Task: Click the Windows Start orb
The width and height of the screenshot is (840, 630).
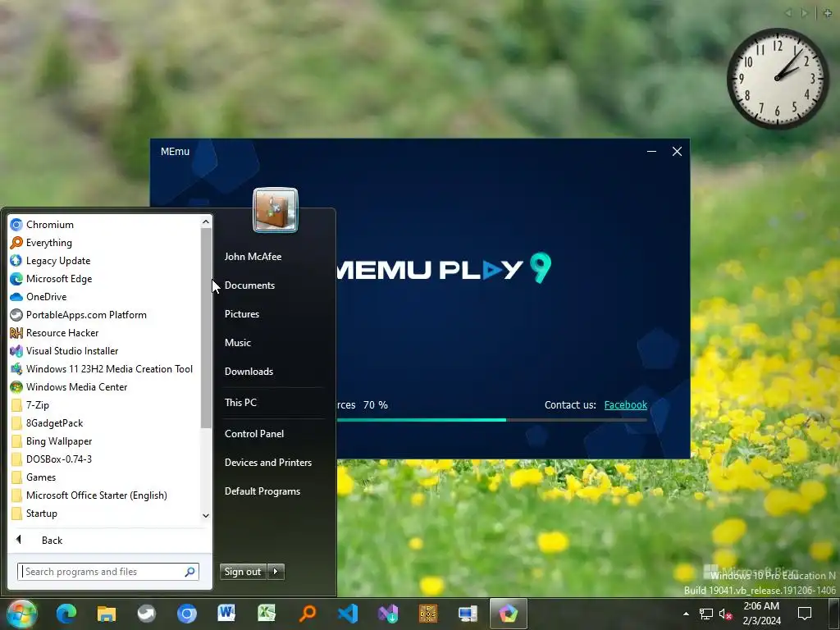Action: 22,614
